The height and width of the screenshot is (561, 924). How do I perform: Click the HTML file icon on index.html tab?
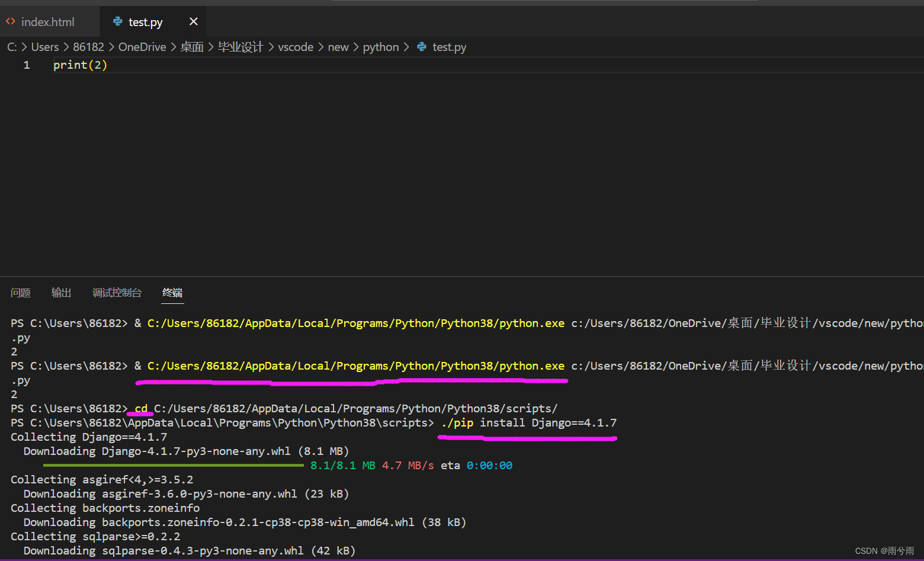(11, 22)
